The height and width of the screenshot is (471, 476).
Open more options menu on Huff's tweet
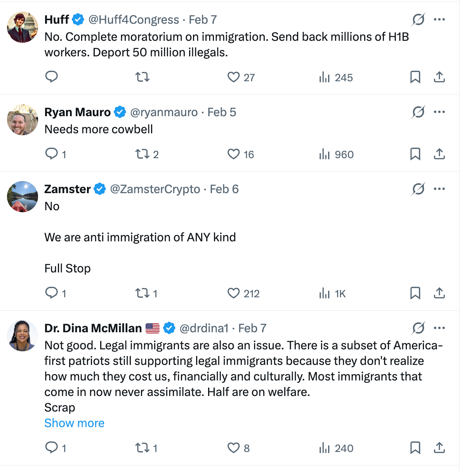439,19
